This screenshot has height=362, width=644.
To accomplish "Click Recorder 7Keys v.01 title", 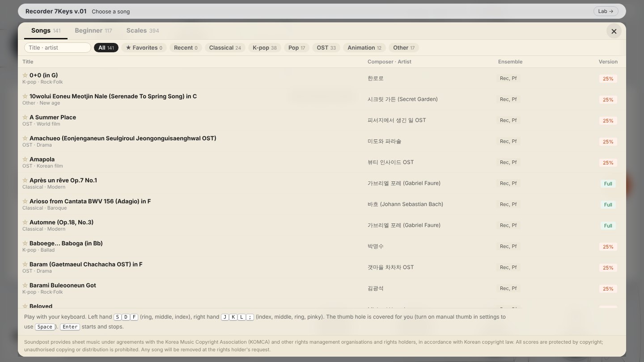I will 56,11.
